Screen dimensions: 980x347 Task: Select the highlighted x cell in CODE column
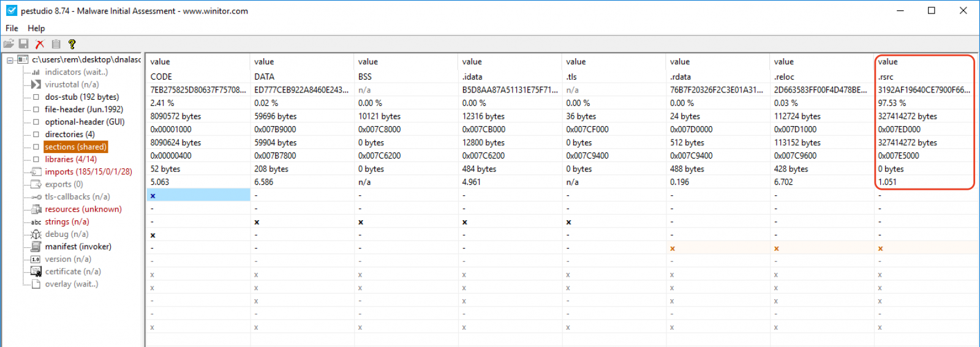pyautogui.click(x=198, y=195)
